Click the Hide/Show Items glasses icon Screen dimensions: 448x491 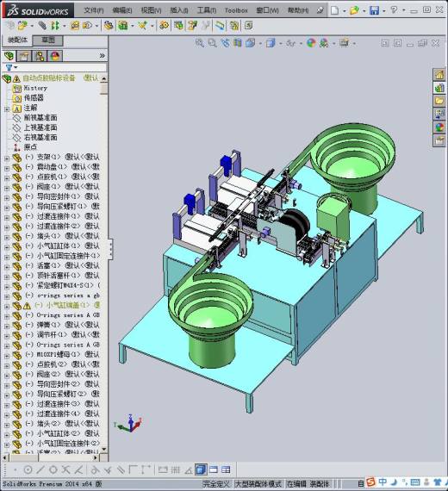tap(290, 43)
